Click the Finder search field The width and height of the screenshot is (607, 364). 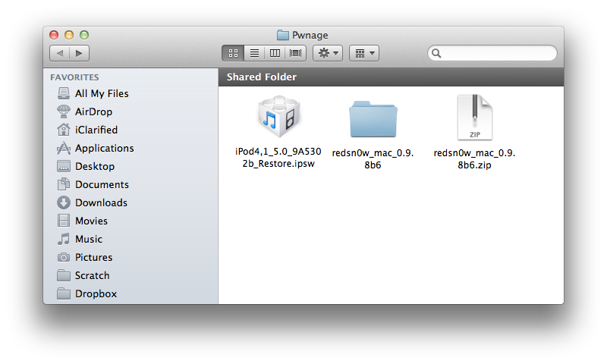pyautogui.click(x=497, y=53)
